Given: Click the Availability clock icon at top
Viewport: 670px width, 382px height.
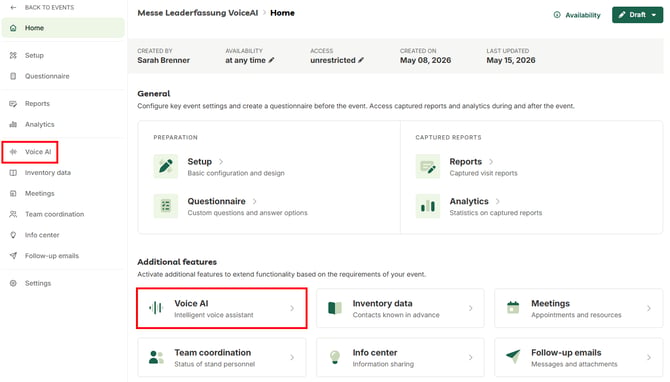Looking at the screenshot, I should click(x=557, y=15).
